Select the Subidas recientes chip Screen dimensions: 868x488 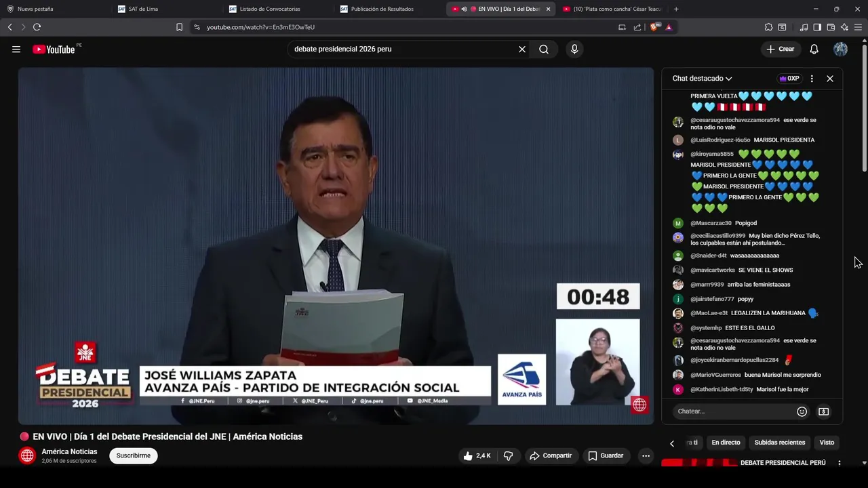tap(780, 443)
